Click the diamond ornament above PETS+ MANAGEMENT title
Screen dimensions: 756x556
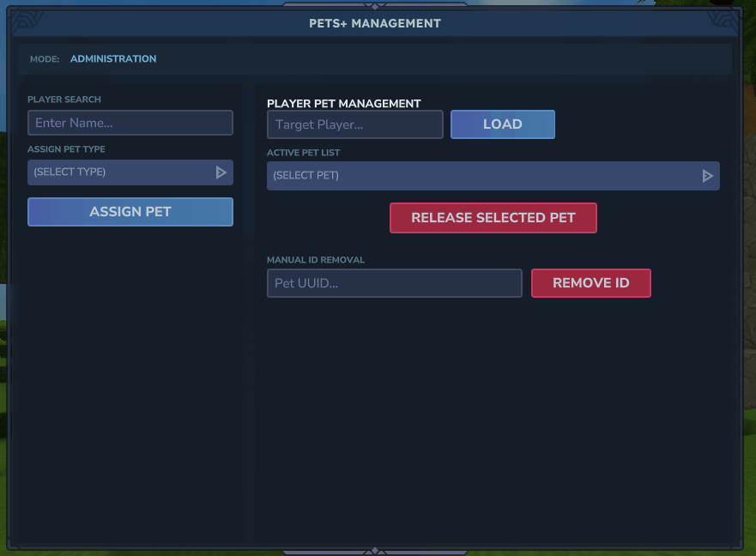[375, 5]
